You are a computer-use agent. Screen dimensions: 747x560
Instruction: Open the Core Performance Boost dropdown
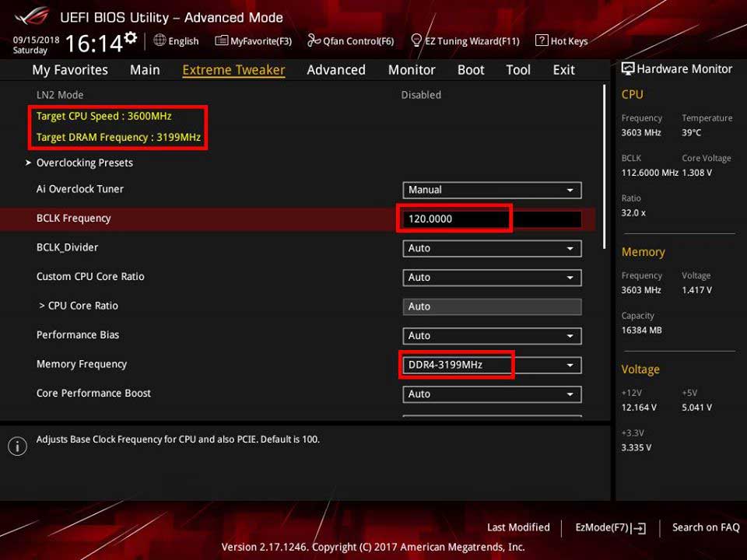pos(492,394)
